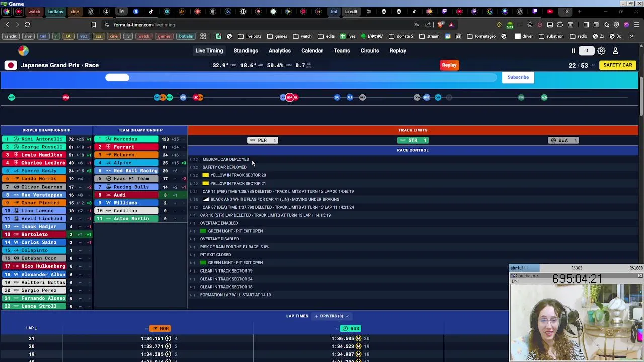Viewport: 644px width, 362px height.
Task: Click the browser back arrow
Action: tap(7, 25)
